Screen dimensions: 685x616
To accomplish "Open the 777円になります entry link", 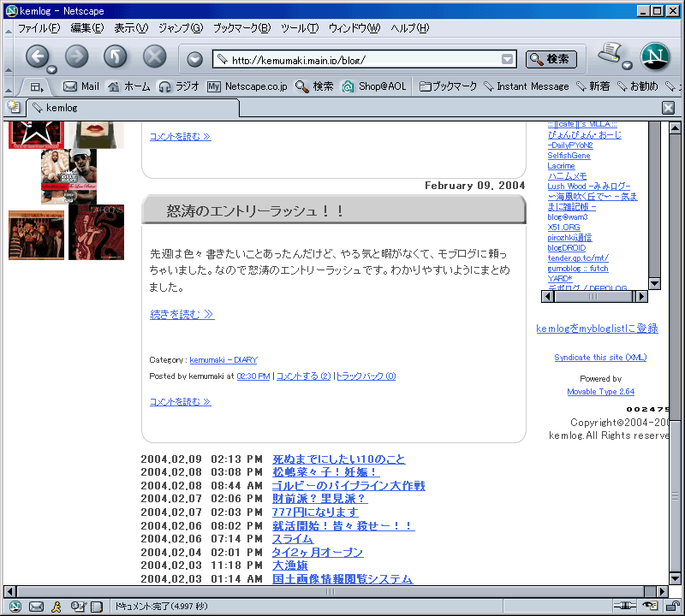I will (x=315, y=512).
